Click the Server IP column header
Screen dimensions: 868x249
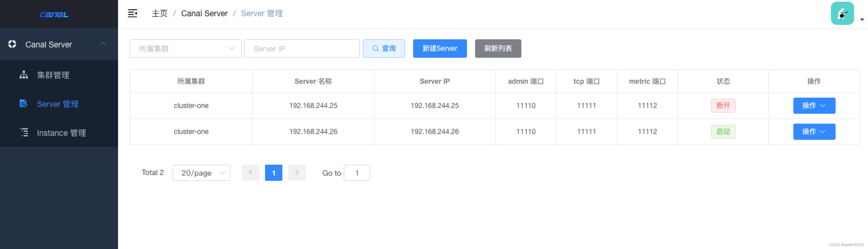click(x=435, y=81)
